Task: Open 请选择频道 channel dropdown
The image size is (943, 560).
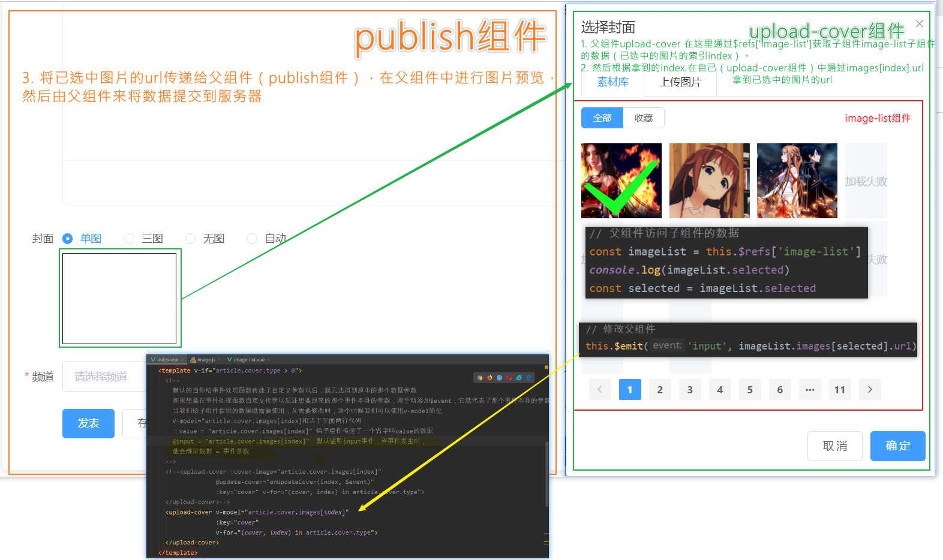Action: (x=104, y=377)
